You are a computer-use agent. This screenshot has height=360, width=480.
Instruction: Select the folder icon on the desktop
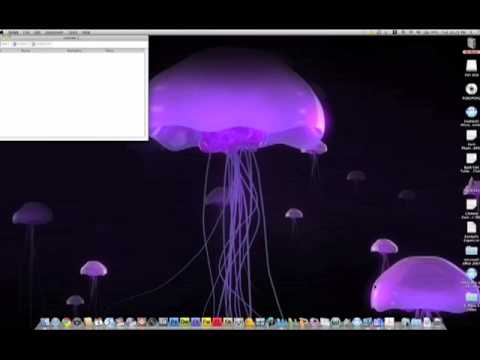point(471,250)
